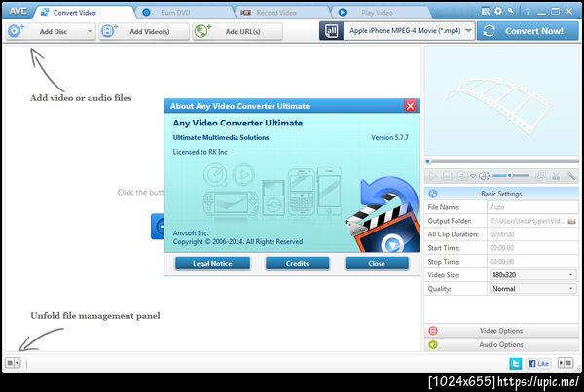
Task: Click the Start Time 00:00:00 field
Action: click(x=532, y=248)
